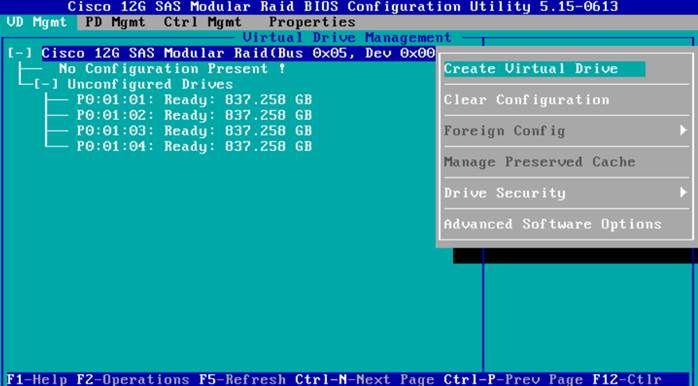Open the Properties tab
698x386 pixels.
[x=312, y=22]
